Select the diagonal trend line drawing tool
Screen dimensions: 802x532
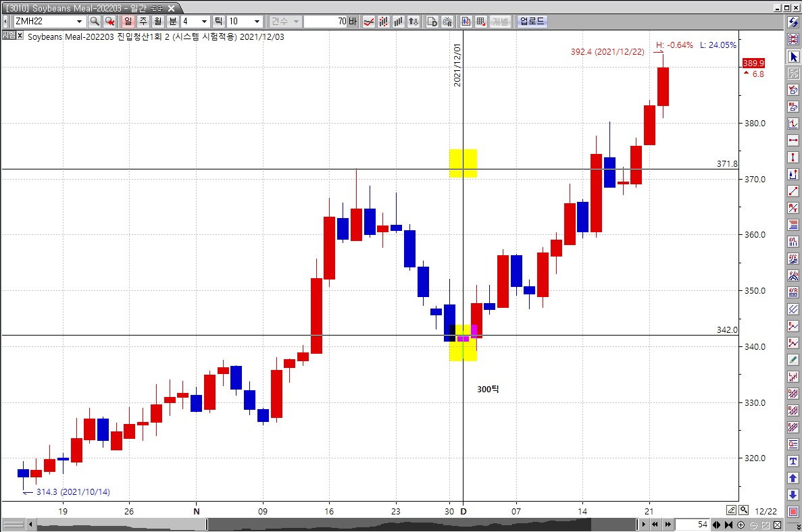click(794, 191)
